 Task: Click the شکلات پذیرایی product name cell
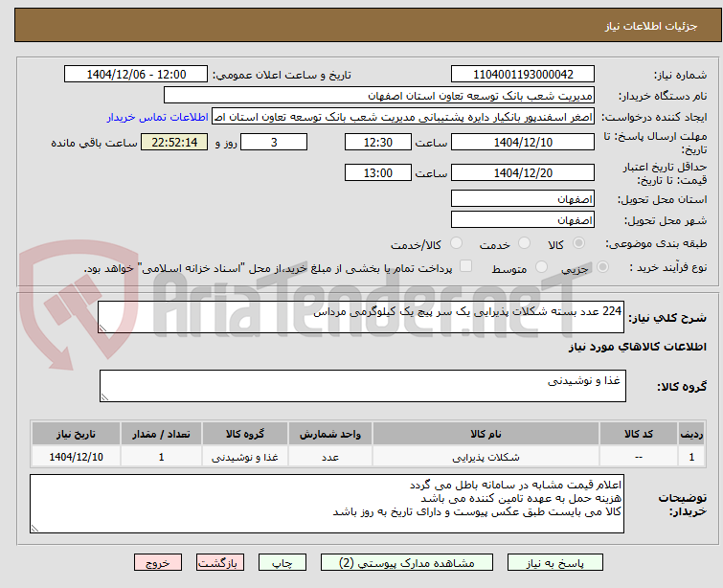point(486,457)
